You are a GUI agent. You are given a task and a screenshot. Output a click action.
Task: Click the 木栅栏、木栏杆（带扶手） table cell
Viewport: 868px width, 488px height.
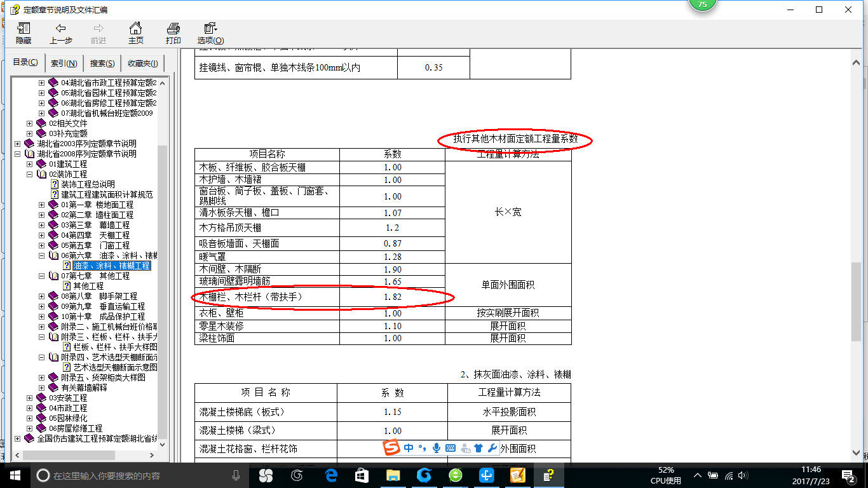267,297
